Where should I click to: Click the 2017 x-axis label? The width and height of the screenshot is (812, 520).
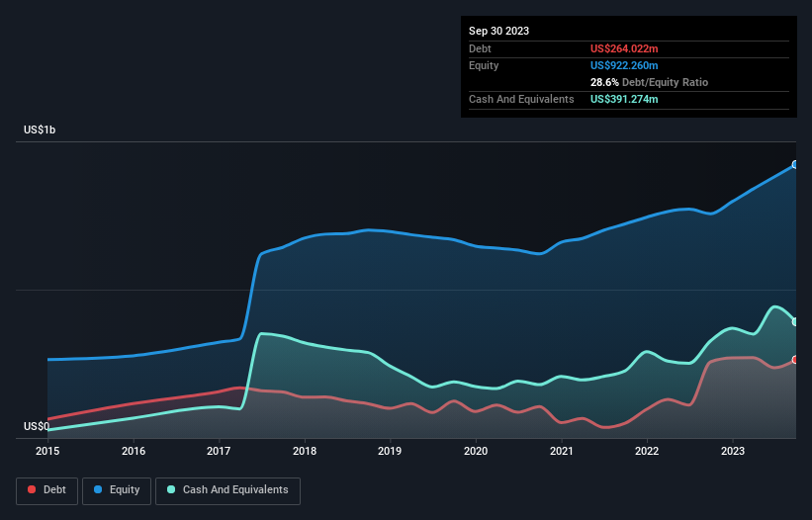pos(219,451)
